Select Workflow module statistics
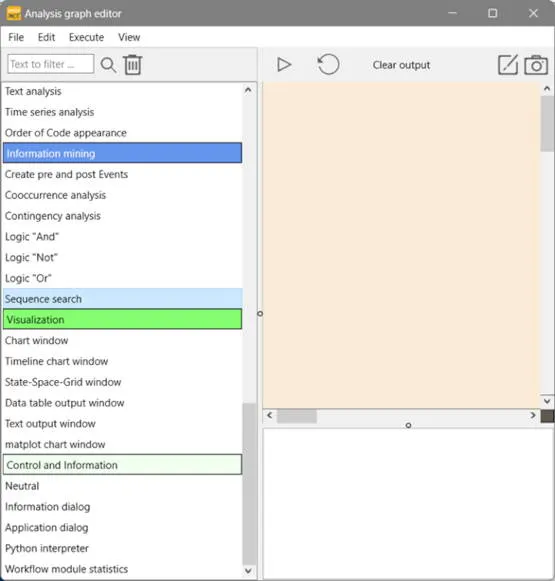The height and width of the screenshot is (581, 555). point(123,569)
